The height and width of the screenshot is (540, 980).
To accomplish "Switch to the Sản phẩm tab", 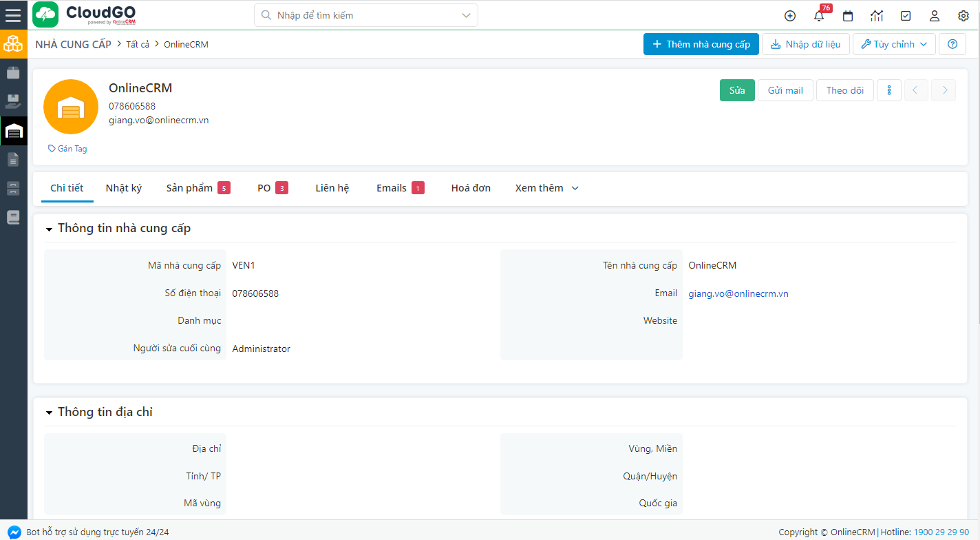I will tap(190, 187).
